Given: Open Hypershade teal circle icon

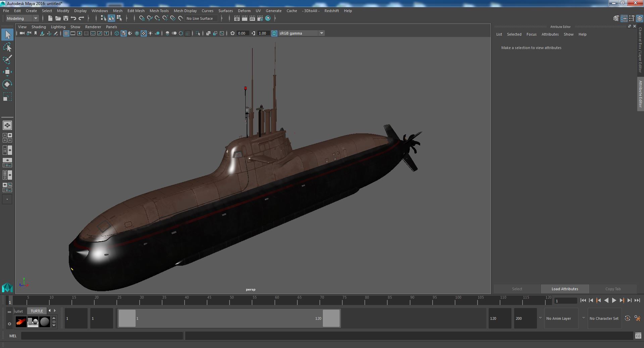Looking at the screenshot, I should point(268,18).
